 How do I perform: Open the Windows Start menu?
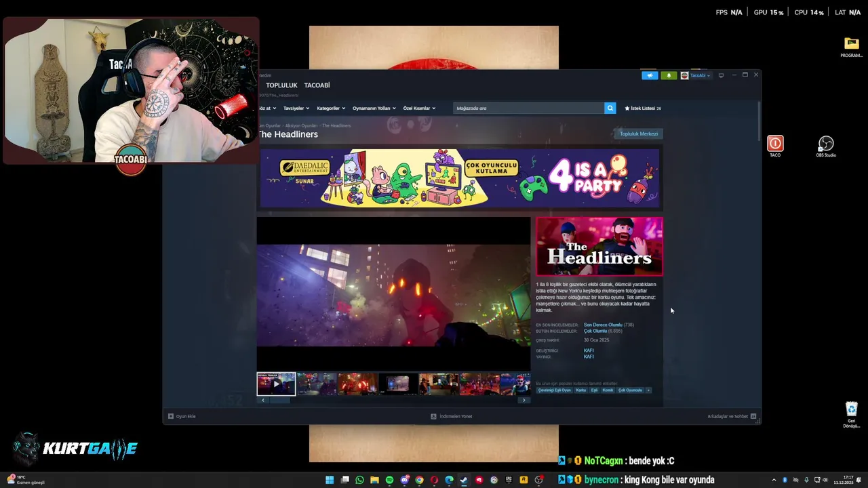[330, 480]
